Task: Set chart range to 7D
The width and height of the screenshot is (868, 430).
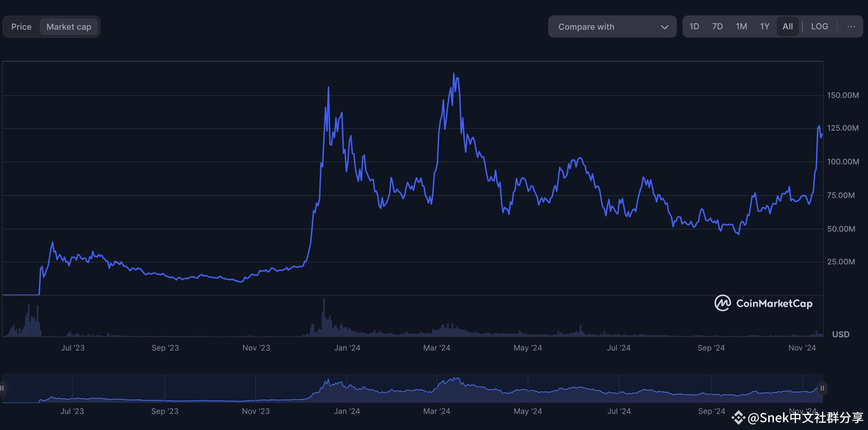Action: tap(717, 26)
